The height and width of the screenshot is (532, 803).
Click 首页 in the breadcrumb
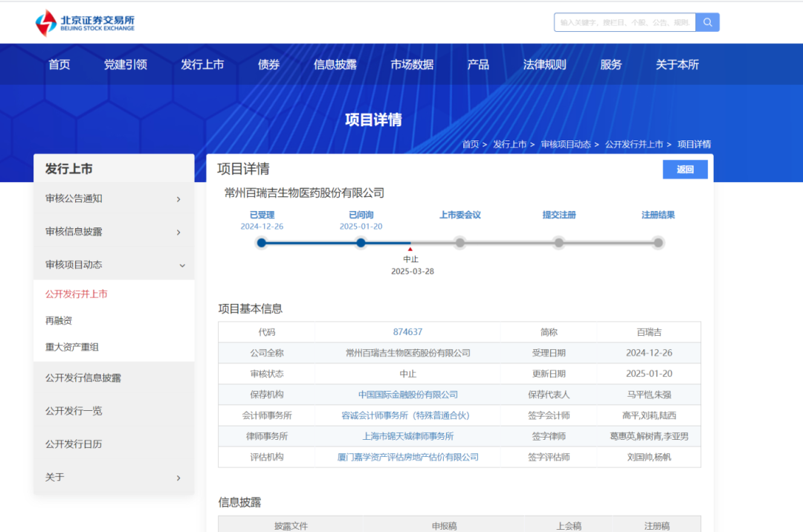coord(470,144)
